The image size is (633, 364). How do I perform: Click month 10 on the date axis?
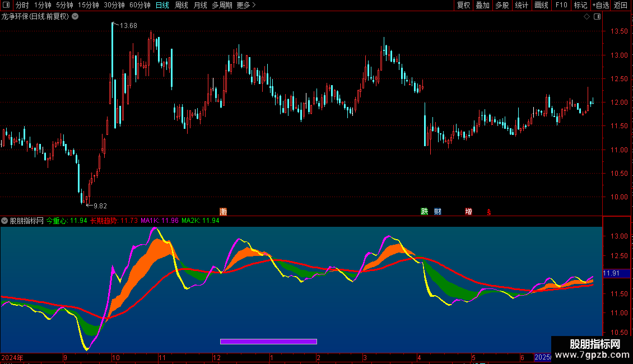pyautogui.click(x=116, y=357)
